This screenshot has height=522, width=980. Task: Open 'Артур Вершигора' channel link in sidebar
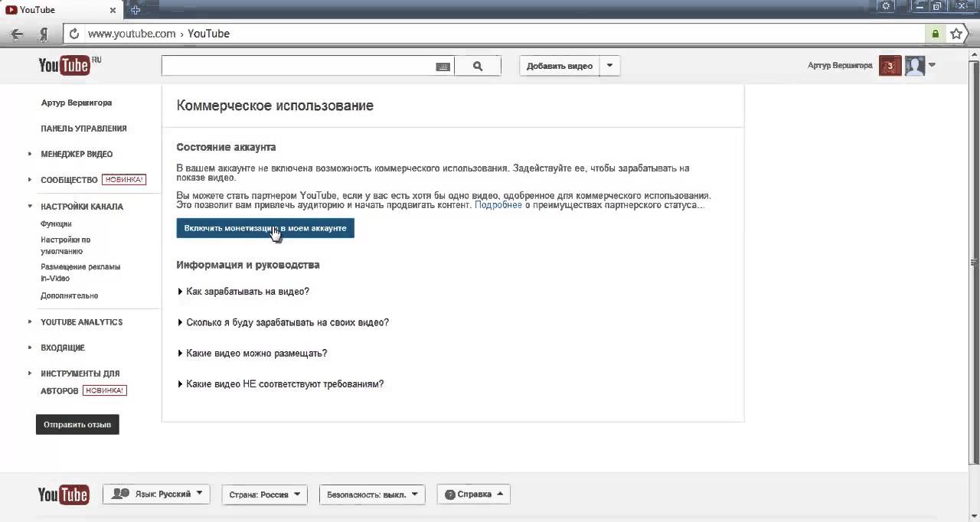(x=77, y=103)
